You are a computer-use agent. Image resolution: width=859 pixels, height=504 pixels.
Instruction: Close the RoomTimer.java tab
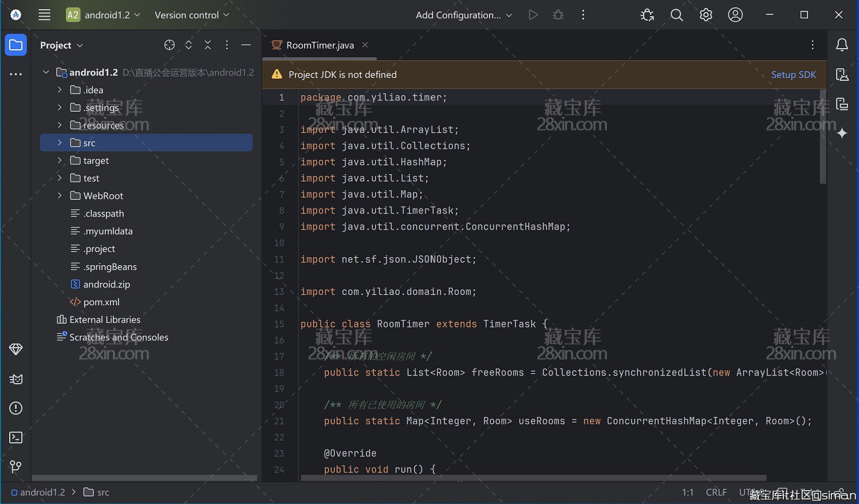[365, 45]
